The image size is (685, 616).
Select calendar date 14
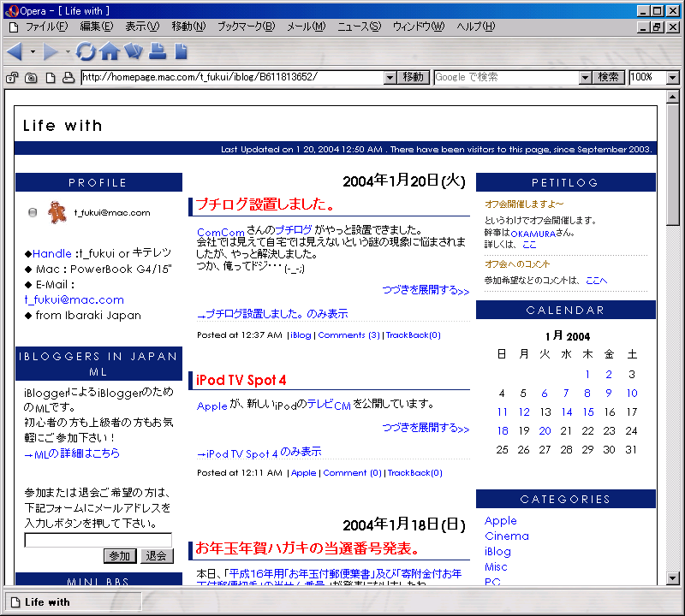[x=567, y=412]
